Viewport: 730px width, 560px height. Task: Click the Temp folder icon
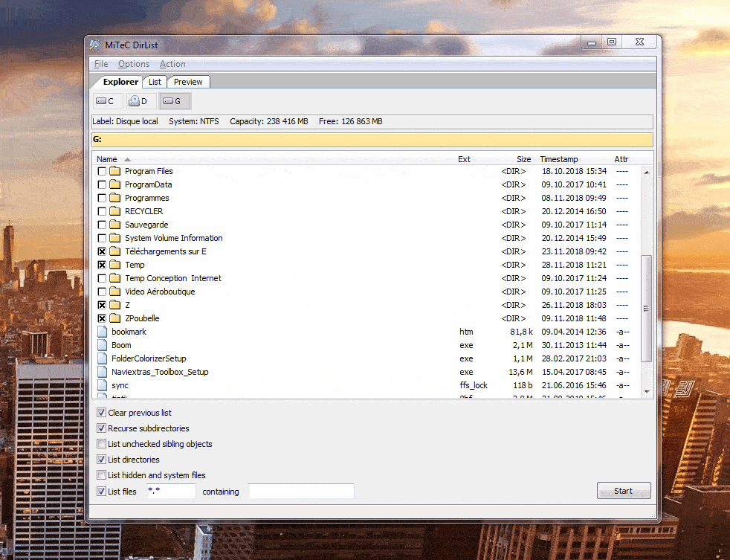click(115, 265)
